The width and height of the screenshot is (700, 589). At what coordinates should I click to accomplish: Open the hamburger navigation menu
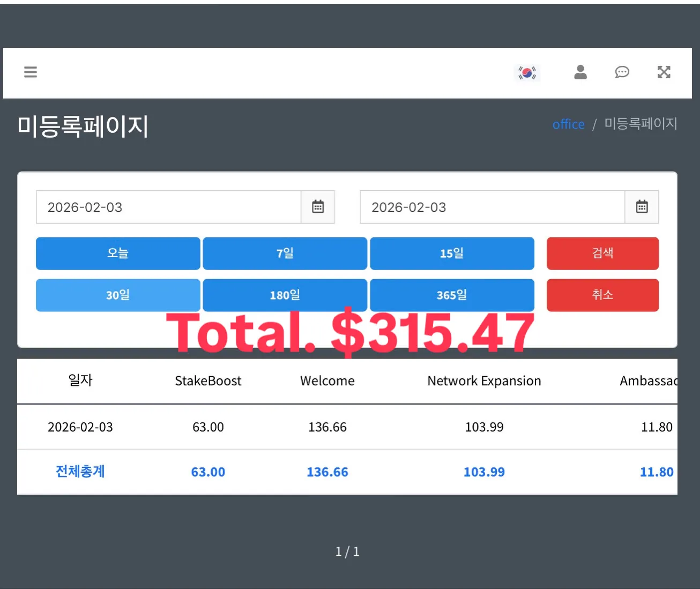coord(31,72)
